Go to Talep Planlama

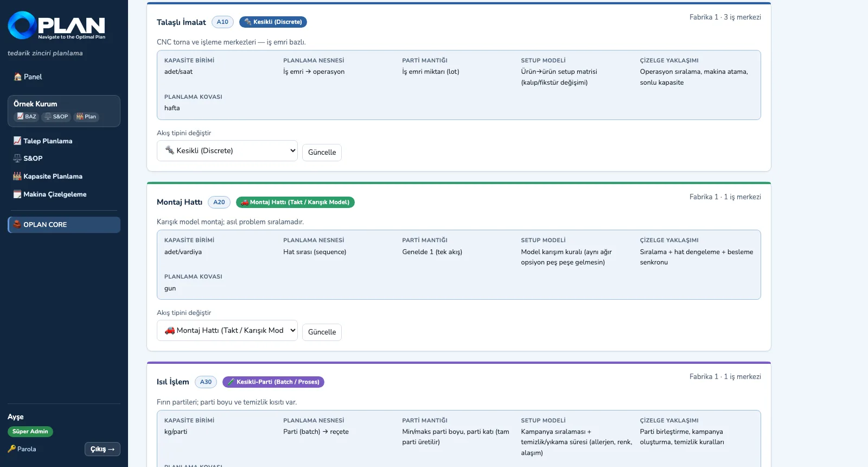[x=64, y=141]
